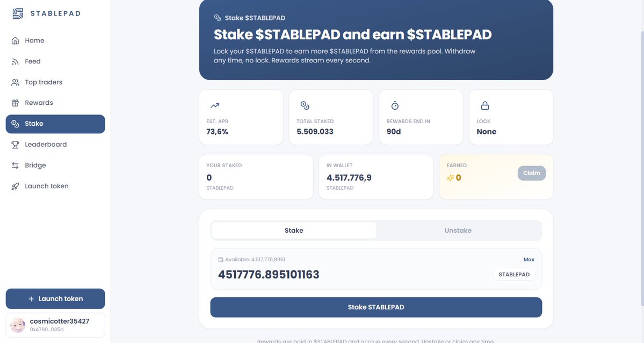644x343 pixels.
Task: Click the 73,6% APR value
Action: (218, 132)
